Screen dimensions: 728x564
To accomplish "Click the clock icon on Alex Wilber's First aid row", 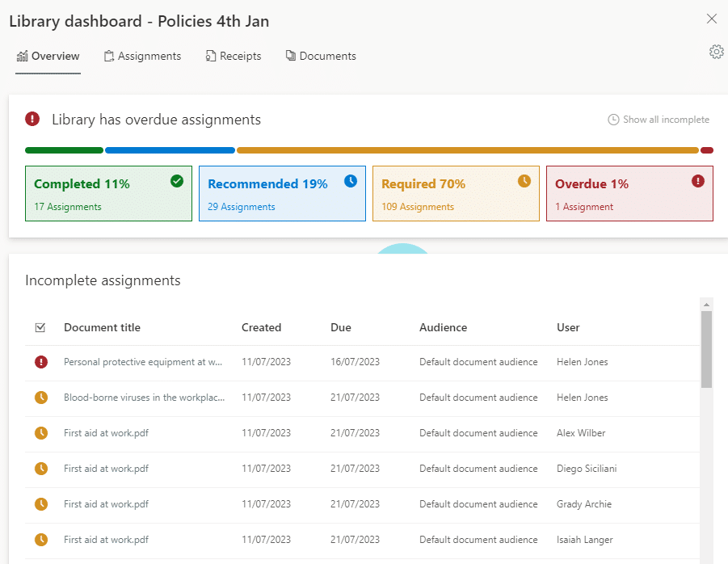I will pos(40,432).
